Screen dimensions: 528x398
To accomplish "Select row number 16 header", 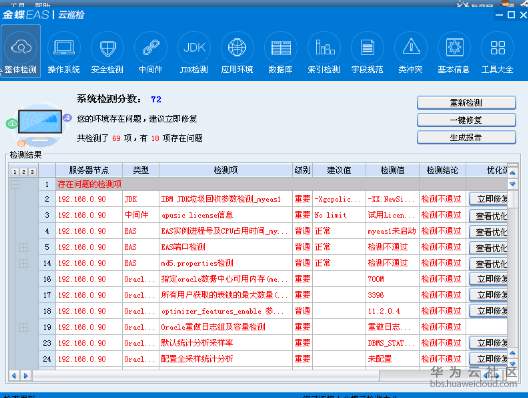I will (47, 279).
